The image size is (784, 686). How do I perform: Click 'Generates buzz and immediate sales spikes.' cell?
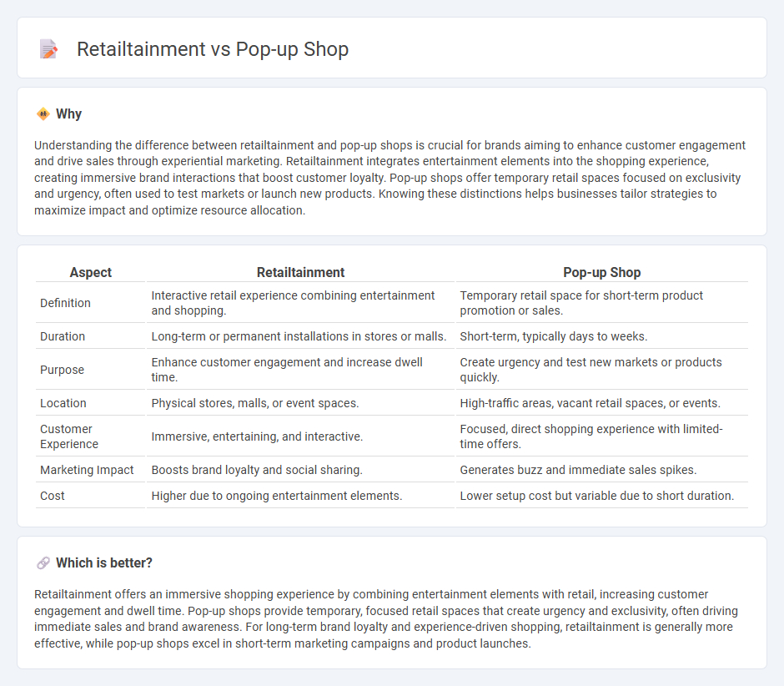(602, 470)
